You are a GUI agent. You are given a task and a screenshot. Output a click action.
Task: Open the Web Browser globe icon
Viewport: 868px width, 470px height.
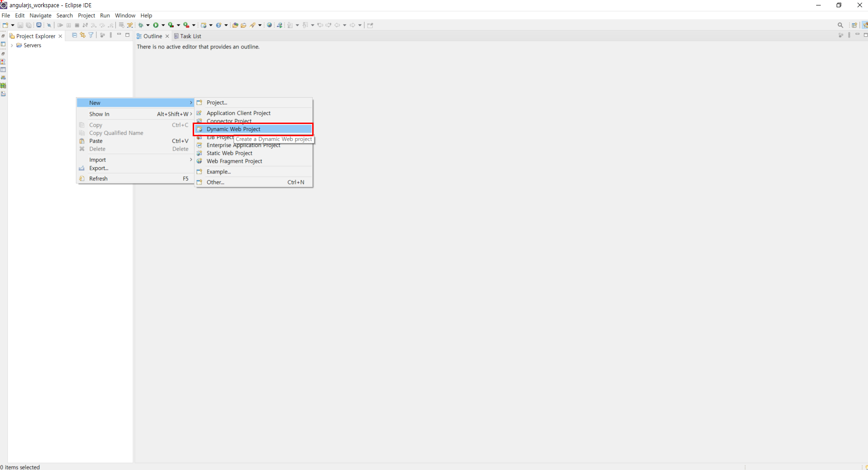269,25
